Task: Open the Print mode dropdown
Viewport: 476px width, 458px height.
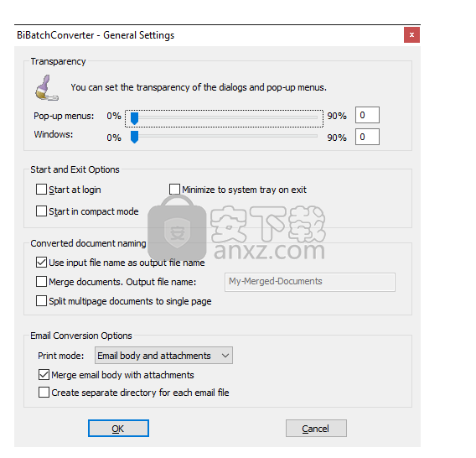Action: [163, 356]
